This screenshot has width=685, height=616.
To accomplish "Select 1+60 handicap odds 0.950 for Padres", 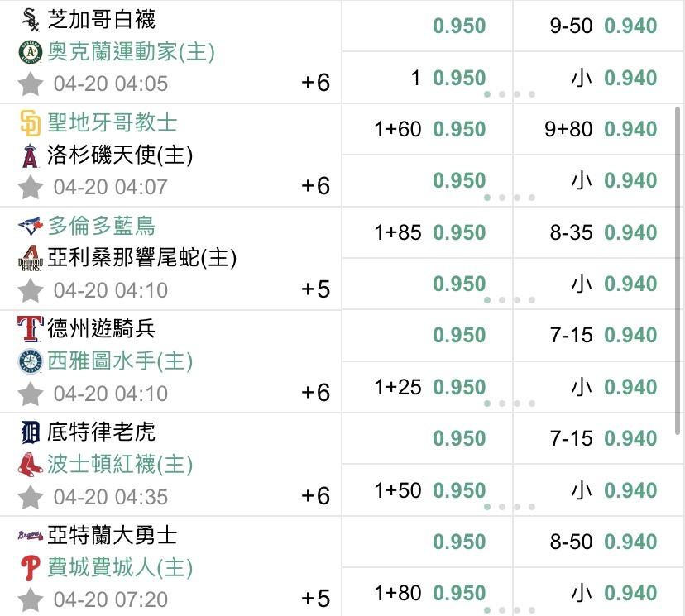I will (459, 129).
